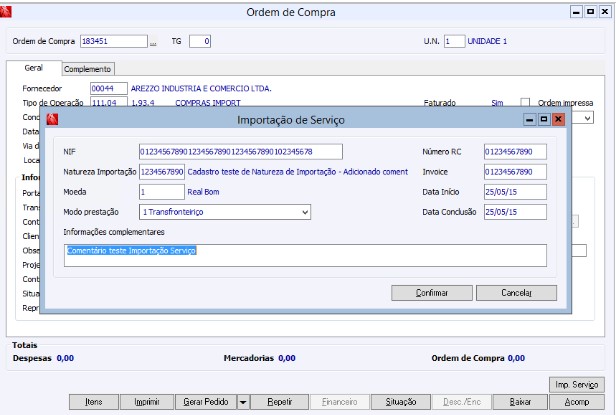Click the red app icon in Importação de Serviço title bar
The height and width of the screenshot is (415, 616).
pyautogui.click(x=52, y=119)
